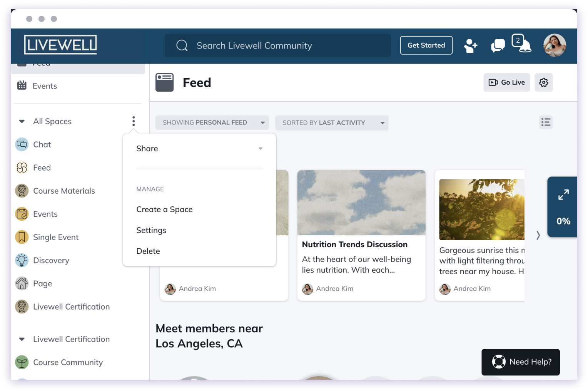
Task: Choose Delete from the manage menu
Action: (x=148, y=251)
